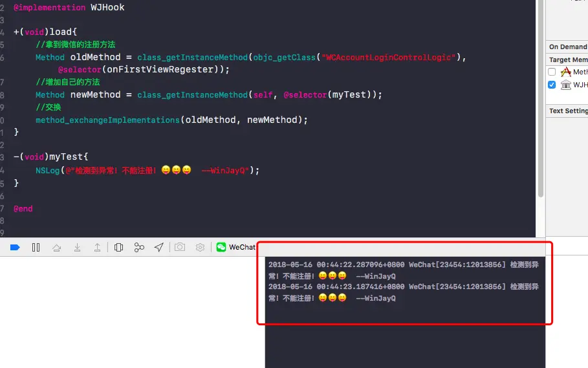Click the code editor vertical scrollbar
Image resolution: width=588 pixels, height=368 pixels.
click(x=540, y=98)
